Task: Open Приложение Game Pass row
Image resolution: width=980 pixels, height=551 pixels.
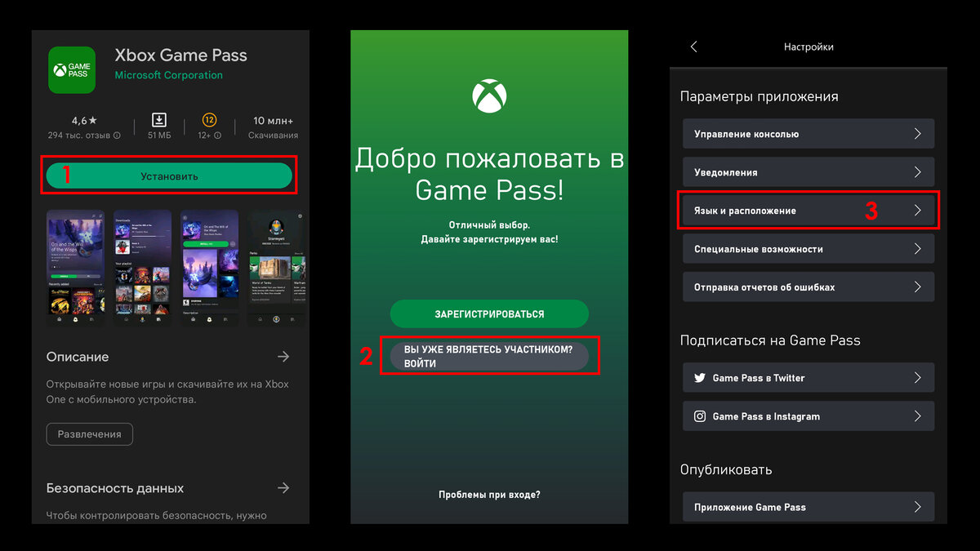Action: pos(808,507)
